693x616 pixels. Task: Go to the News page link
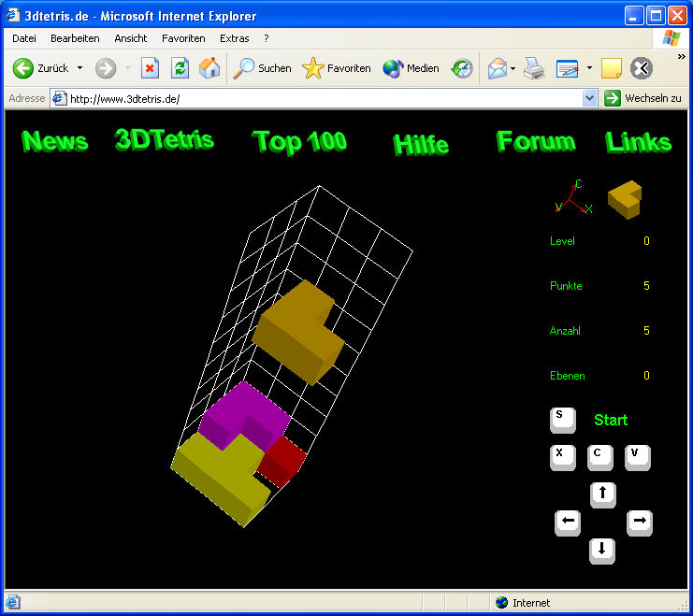(55, 141)
